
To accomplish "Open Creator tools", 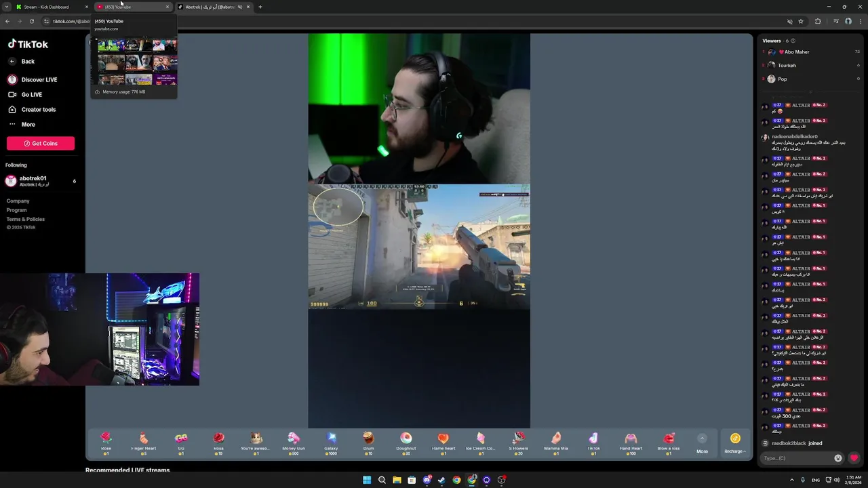I will pos(32,110).
